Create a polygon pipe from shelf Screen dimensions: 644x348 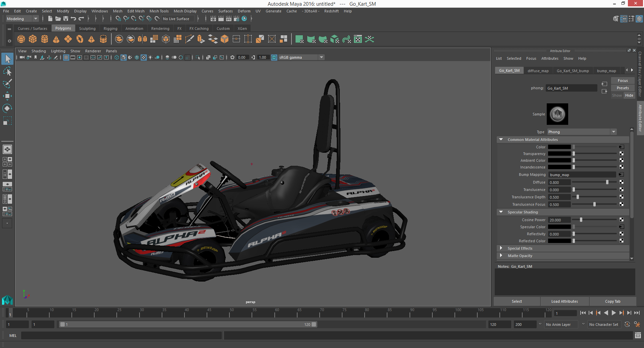pyautogui.click(x=103, y=39)
